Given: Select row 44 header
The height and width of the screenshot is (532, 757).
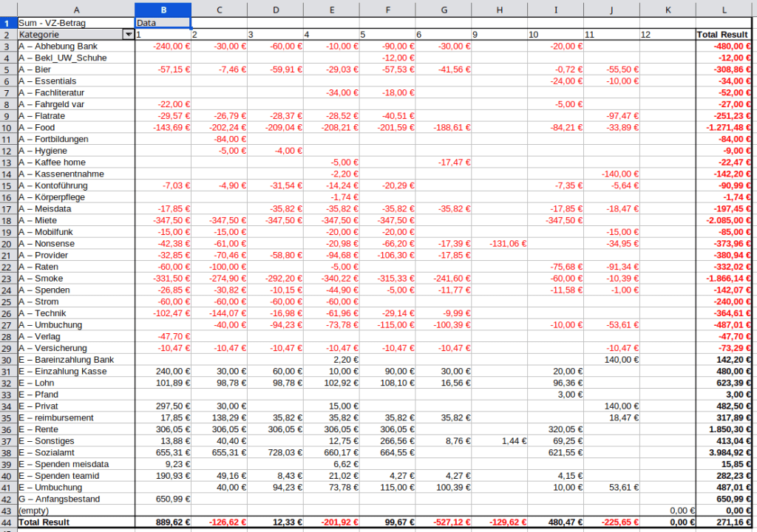Looking at the screenshot, I should 8,522.
